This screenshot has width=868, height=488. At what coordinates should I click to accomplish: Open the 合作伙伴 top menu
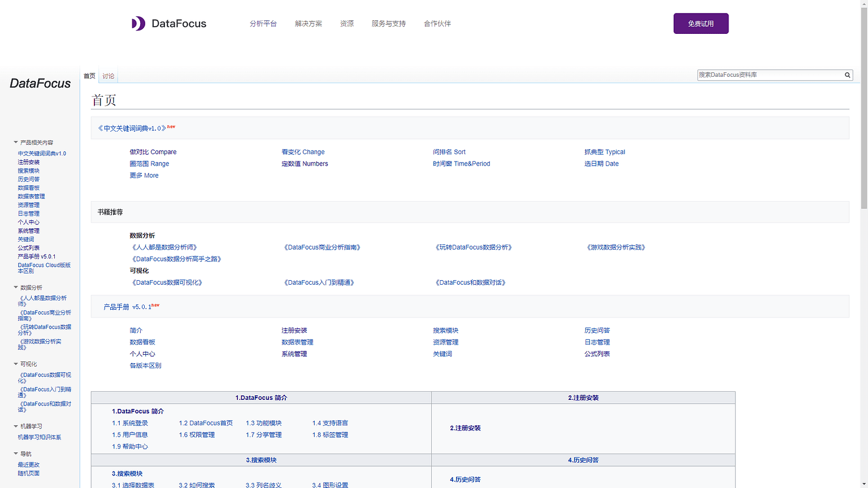437,24
